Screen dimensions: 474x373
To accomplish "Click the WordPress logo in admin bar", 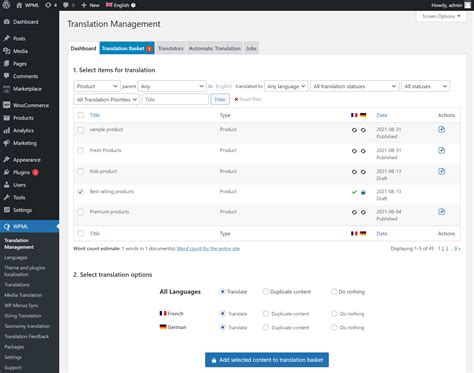I will click(6, 5).
